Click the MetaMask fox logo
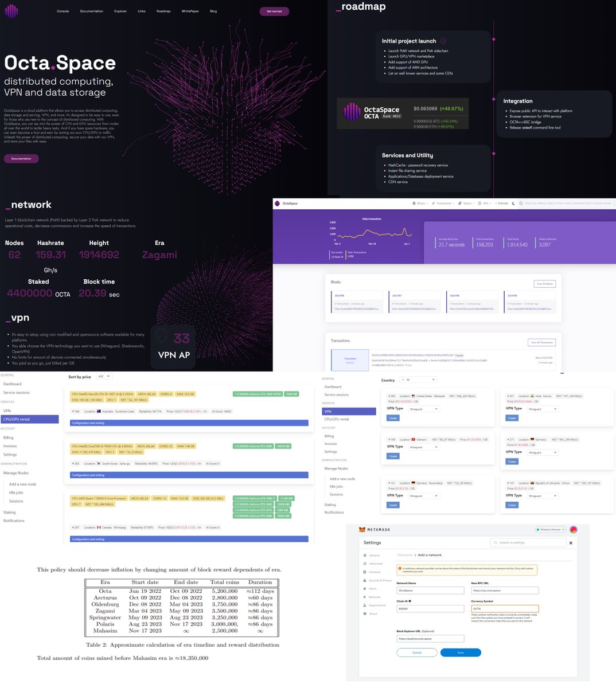The width and height of the screenshot is (616, 688). [x=362, y=530]
